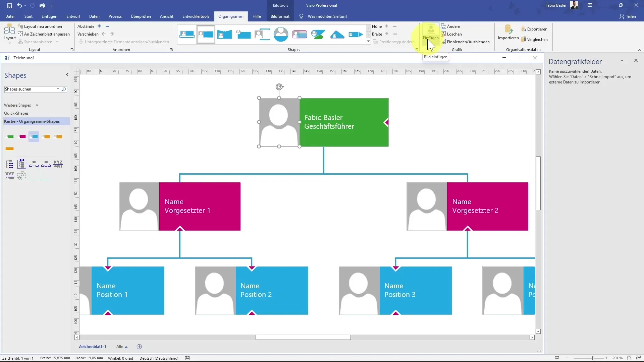Open the Bildformat ribbon tab
Viewport: 644px width, 362px height.
280,16
